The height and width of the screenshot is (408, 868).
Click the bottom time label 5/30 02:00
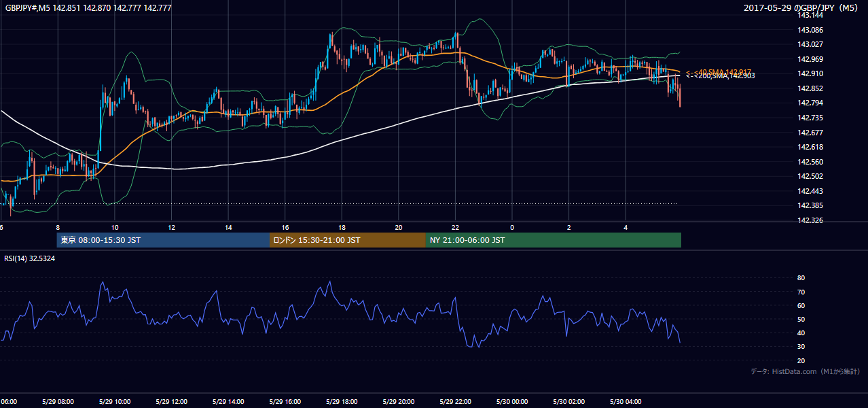[x=569, y=402]
